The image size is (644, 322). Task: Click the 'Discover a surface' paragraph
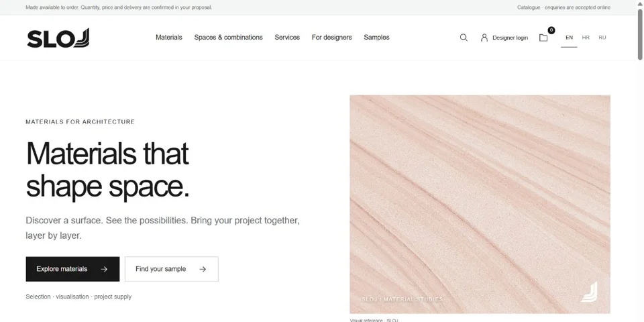(x=162, y=228)
